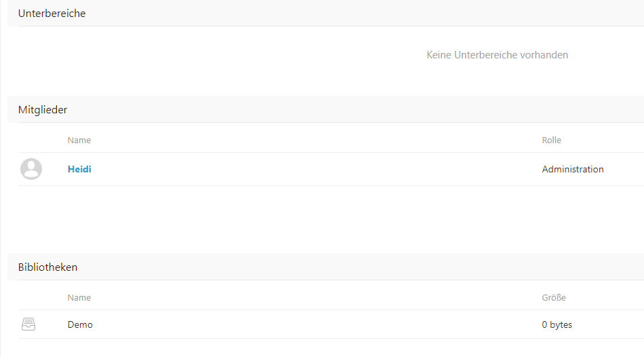Click the Name column in Bibliotheken
This screenshot has width=644, height=357.
[x=79, y=298]
